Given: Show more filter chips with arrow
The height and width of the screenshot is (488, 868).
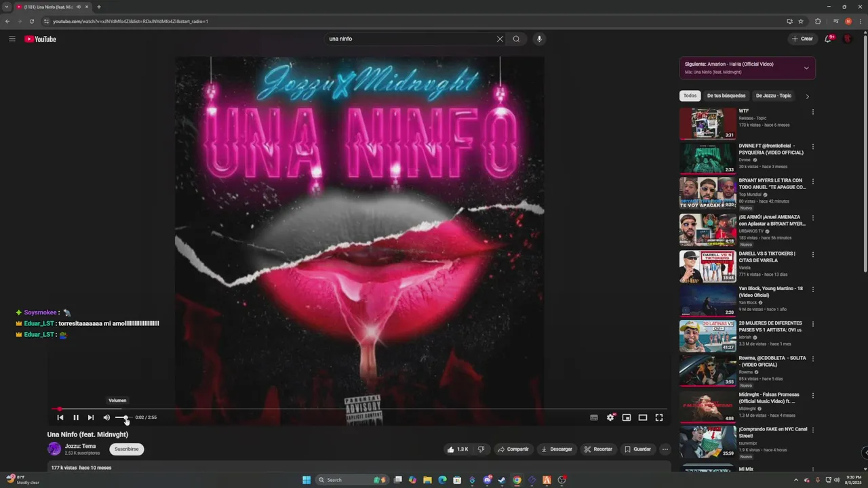Looking at the screenshot, I should click(x=807, y=96).
